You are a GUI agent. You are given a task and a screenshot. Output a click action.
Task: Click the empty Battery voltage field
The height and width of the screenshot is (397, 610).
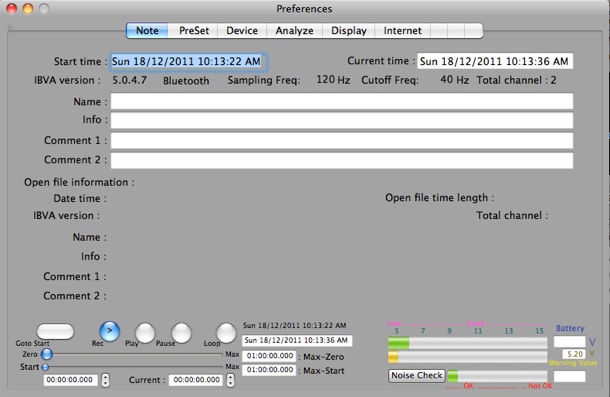point(570,342)
